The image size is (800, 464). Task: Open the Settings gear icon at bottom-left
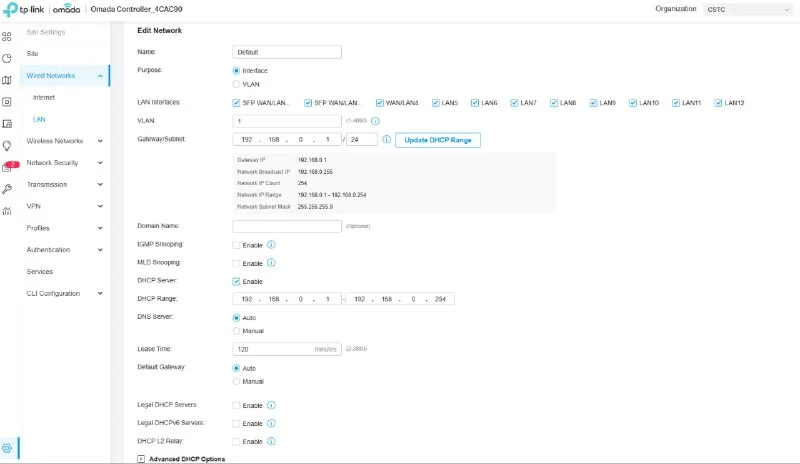[7, 448]
